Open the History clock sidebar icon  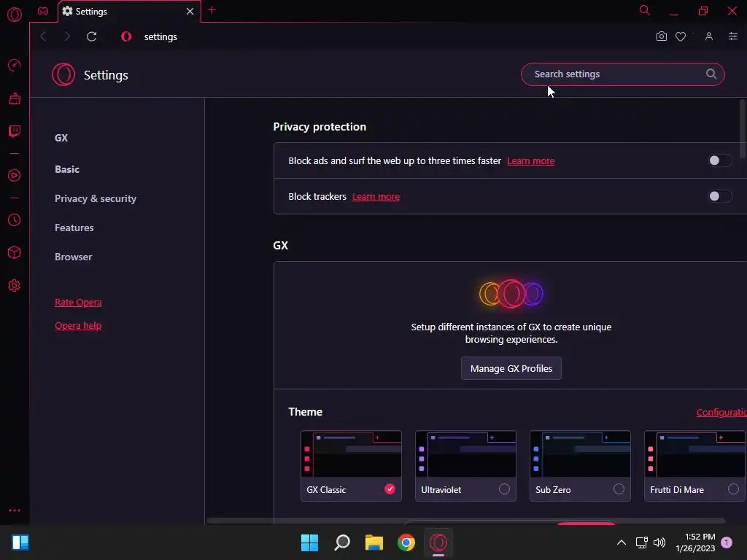coord(15,220)
